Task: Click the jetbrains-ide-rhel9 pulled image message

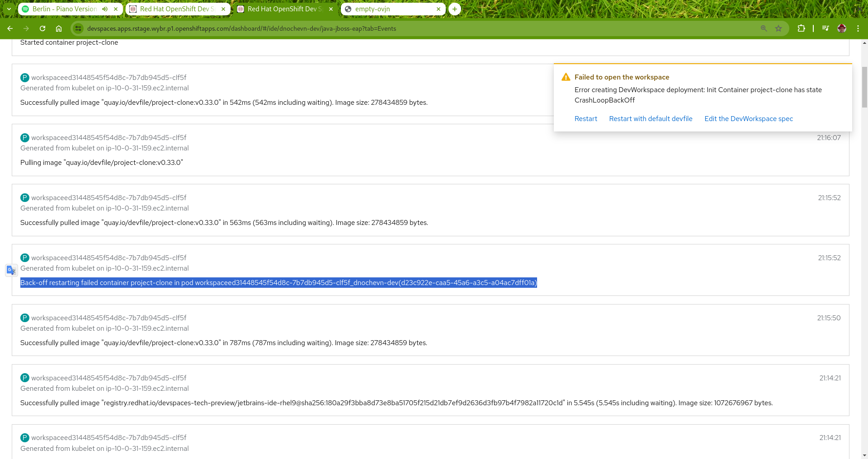Action: coord(396,403)
